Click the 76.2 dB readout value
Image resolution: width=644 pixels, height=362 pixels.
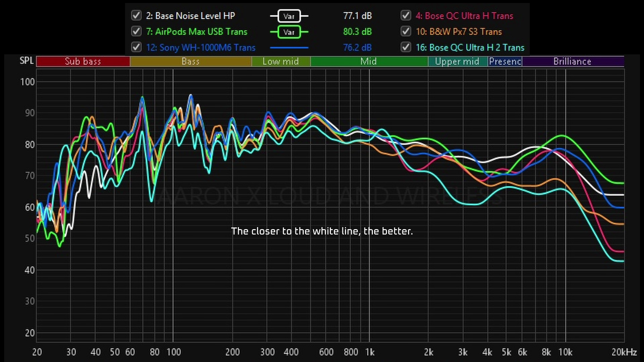tap(357, 47)
